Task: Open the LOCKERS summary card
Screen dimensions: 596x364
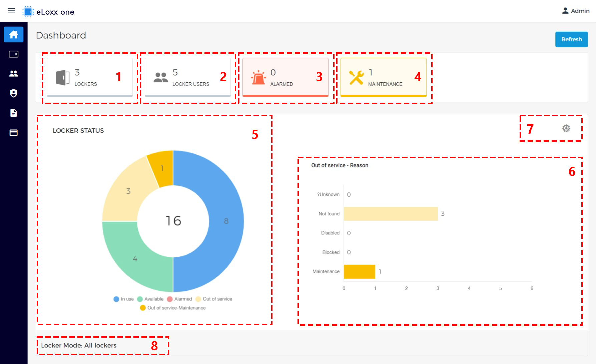Action: tap(90, 78)
